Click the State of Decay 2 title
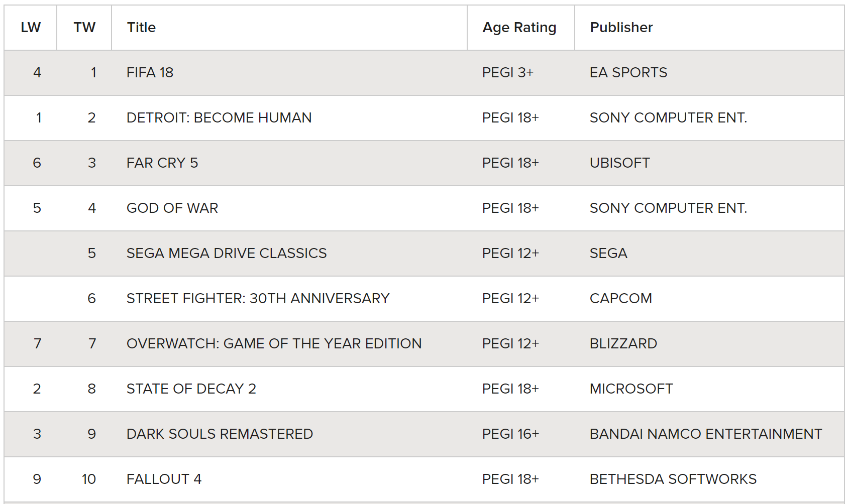The width and height of the screenshot is (848, 504). [x=191, y=389]
